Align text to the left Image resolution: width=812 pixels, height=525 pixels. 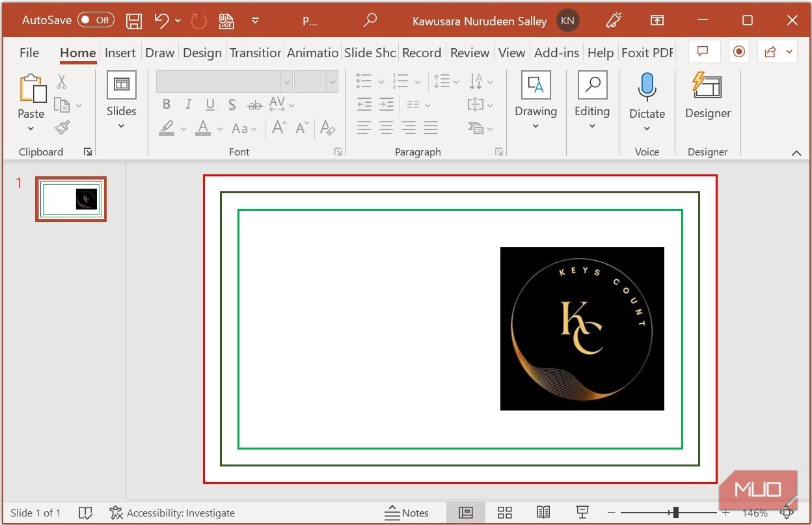click(364, 128)
